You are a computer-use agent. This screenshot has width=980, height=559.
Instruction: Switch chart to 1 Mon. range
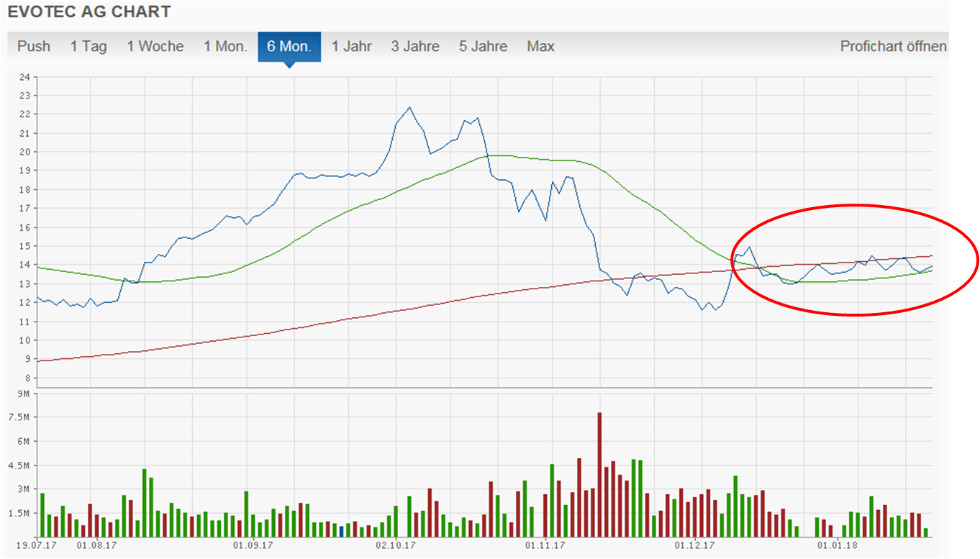(x=225, y=47)
